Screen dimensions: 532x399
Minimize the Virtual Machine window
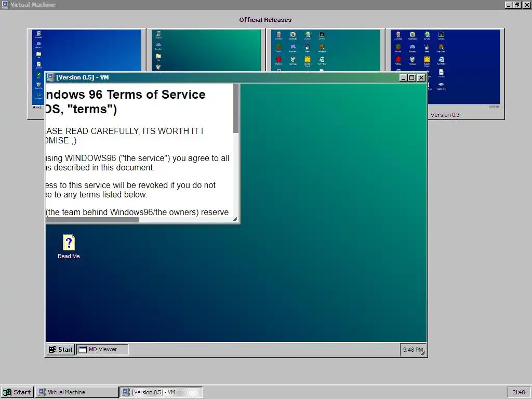(508, 5)
